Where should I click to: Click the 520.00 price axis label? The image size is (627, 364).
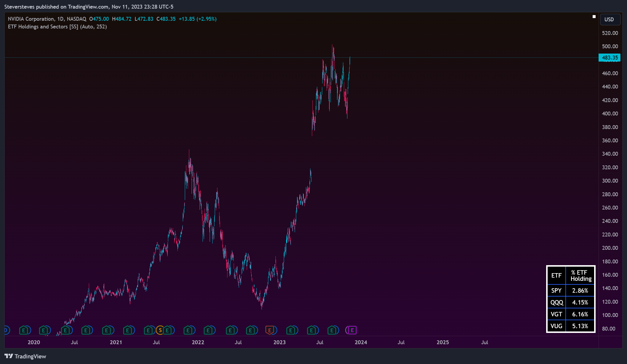(610, 33)
